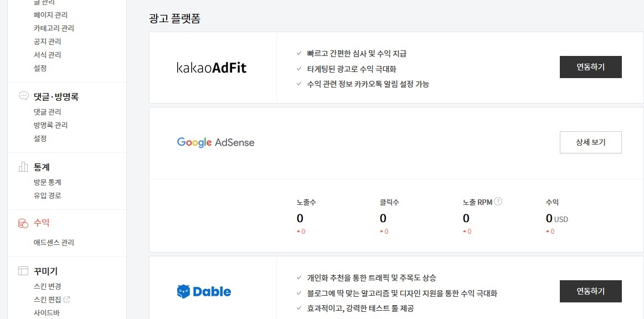Select the 댓글·방명록 section heading
The height and width of the screenshot is (319, 644).
tap(56, 97)
